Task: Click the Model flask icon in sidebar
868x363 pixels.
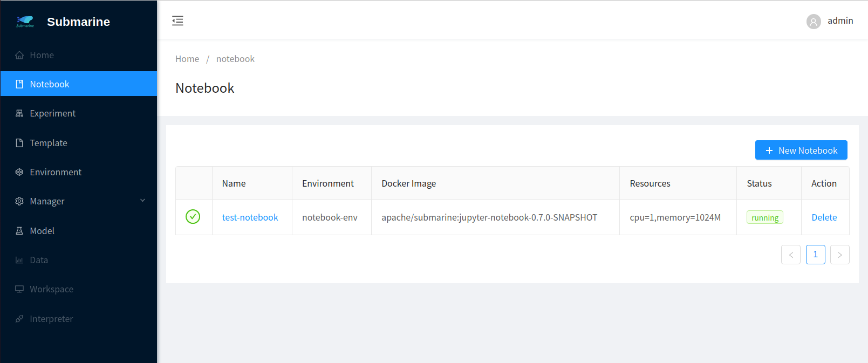Action: coord(19,231)
